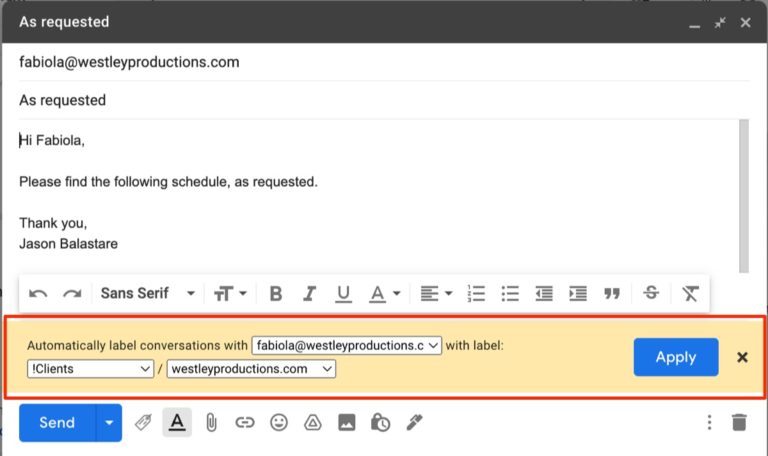Open the contact email dropdown in label bar
The height and width of the screenshot is (456, 768).
347,345
